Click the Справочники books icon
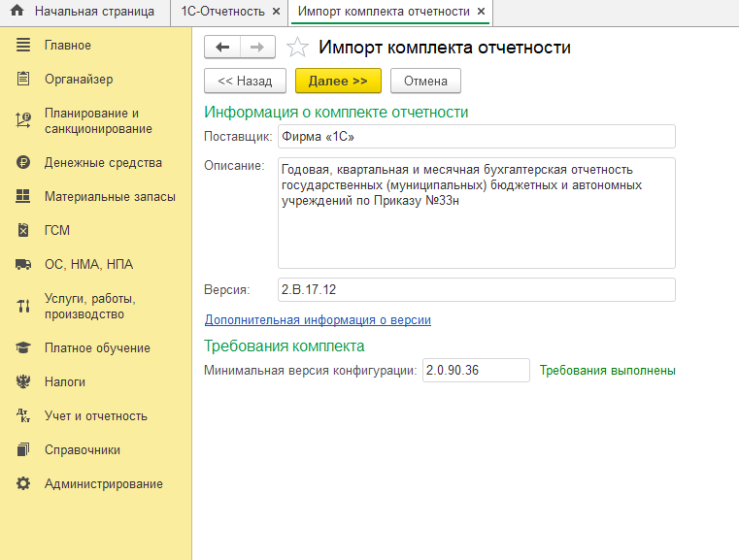This screenshot has height=560, width=739. point(23,449)
